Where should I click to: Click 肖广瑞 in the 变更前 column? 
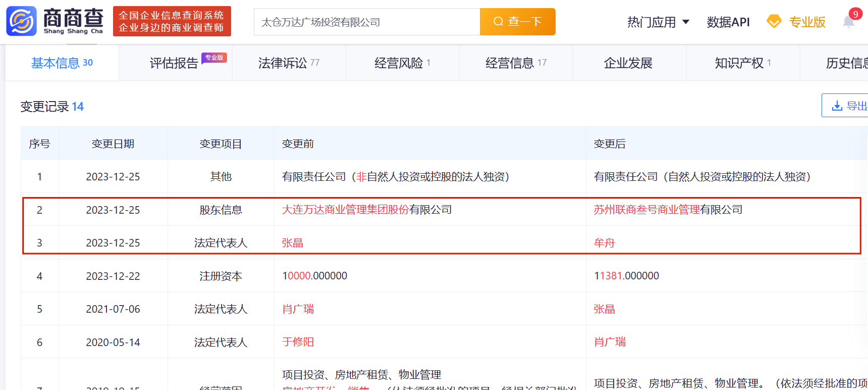click(x=298, y=309)
